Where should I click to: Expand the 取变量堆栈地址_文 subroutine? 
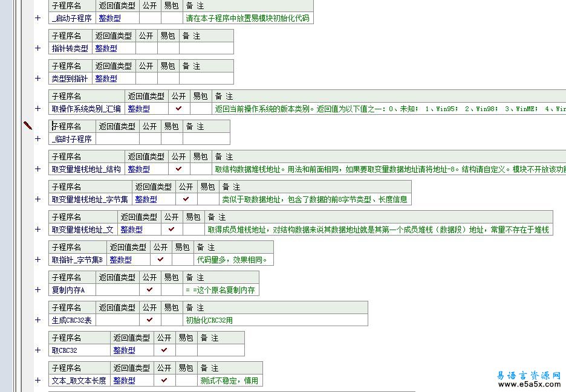pos(38,230)
